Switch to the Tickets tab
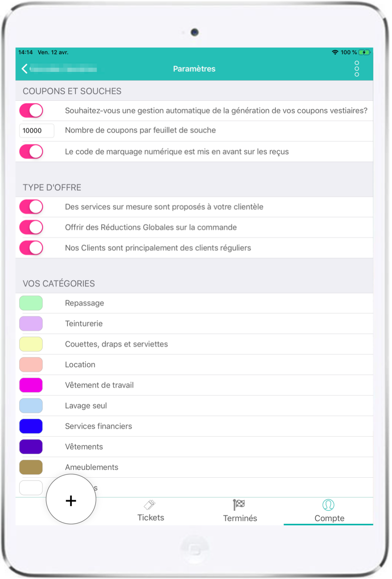 click(151, 517)
